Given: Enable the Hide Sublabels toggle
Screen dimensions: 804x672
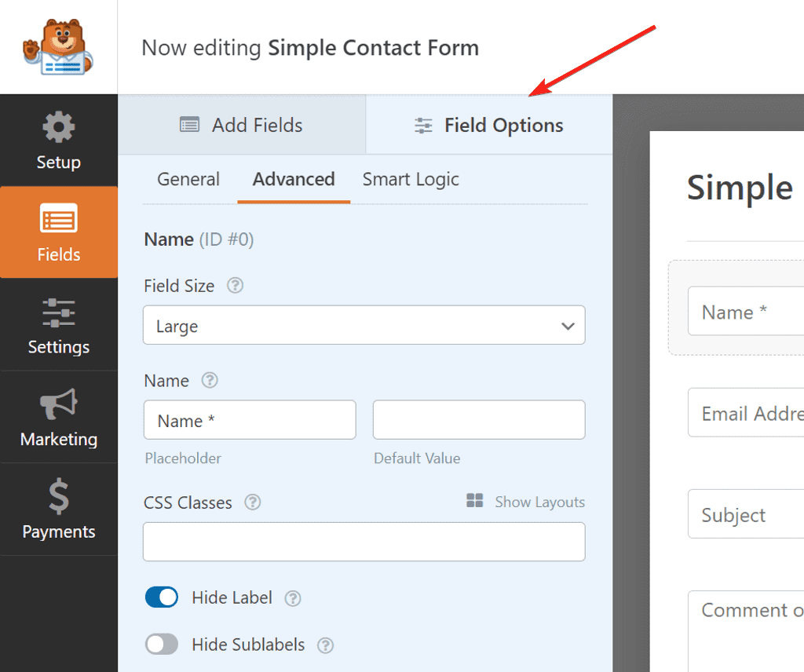Looking at the screenshot, I should point(162,645).
